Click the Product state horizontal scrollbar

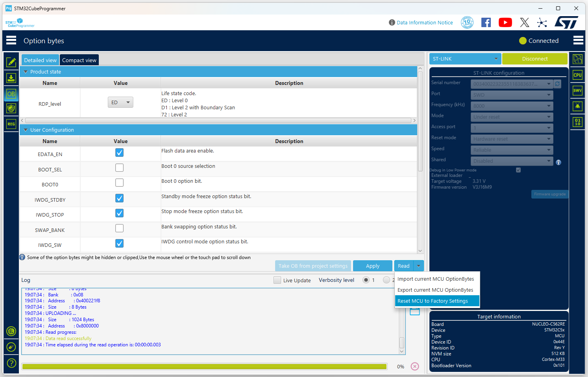[x=218, y=120]
